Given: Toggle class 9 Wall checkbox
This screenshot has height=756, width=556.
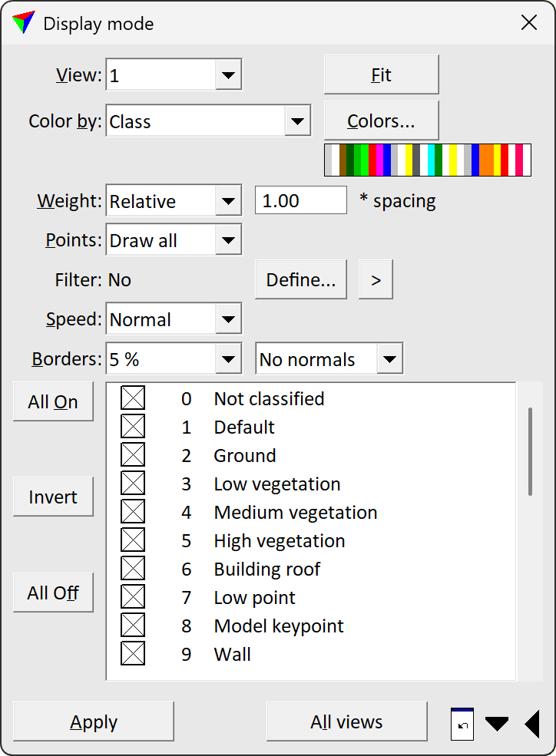Looking at the screenshot, I should pyautogui.click(x=133, y=654).
